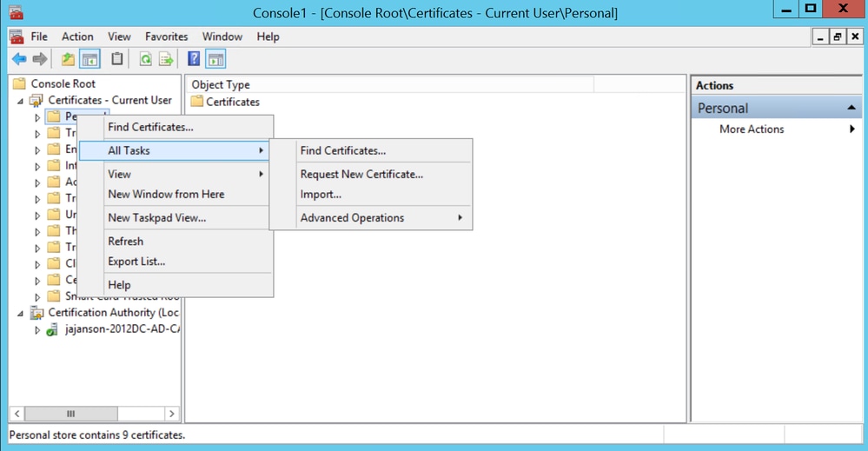Image resolution: width=868 pixels, height=451 pixels.
Task: Open the File menu
Action: [x=39, y=36]
